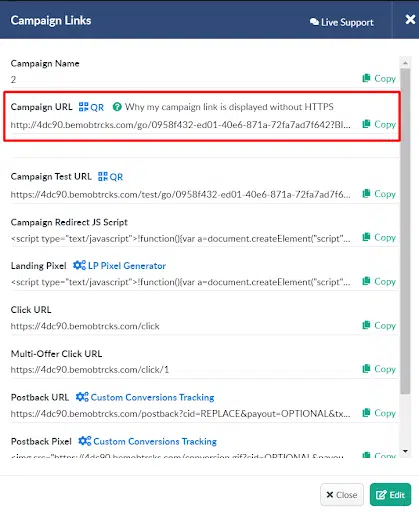Click the green help question mark icon
Image resolution: width=419 pixels, height=512 pixels.
tap(117, 107)
